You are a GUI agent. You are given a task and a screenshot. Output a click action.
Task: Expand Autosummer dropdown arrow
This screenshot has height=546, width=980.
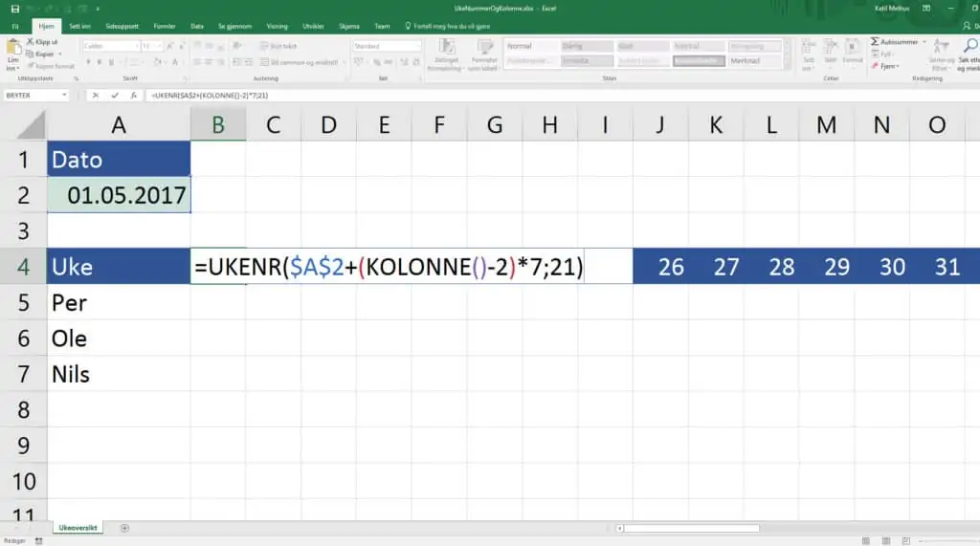[924, 42]
